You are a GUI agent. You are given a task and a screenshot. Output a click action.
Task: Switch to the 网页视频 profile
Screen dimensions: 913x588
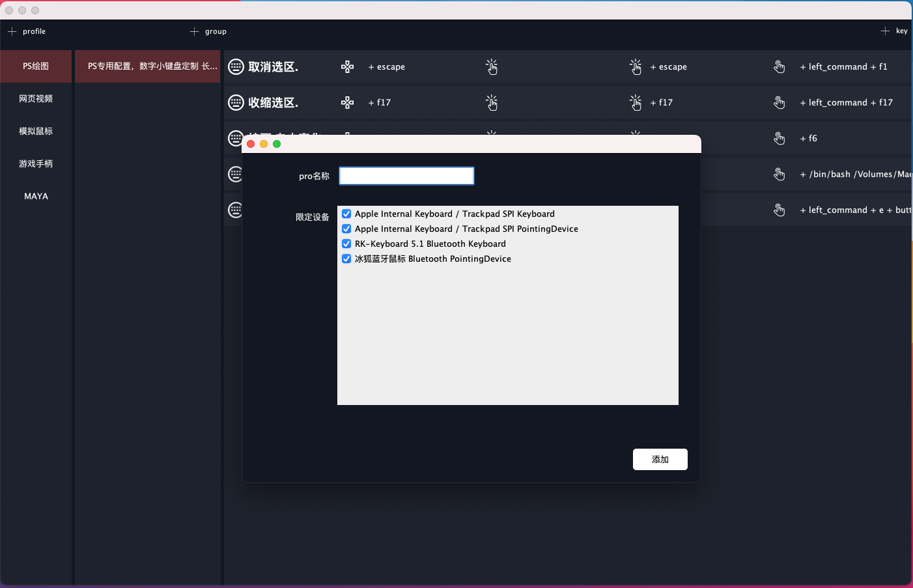click(x=36, y=98)
